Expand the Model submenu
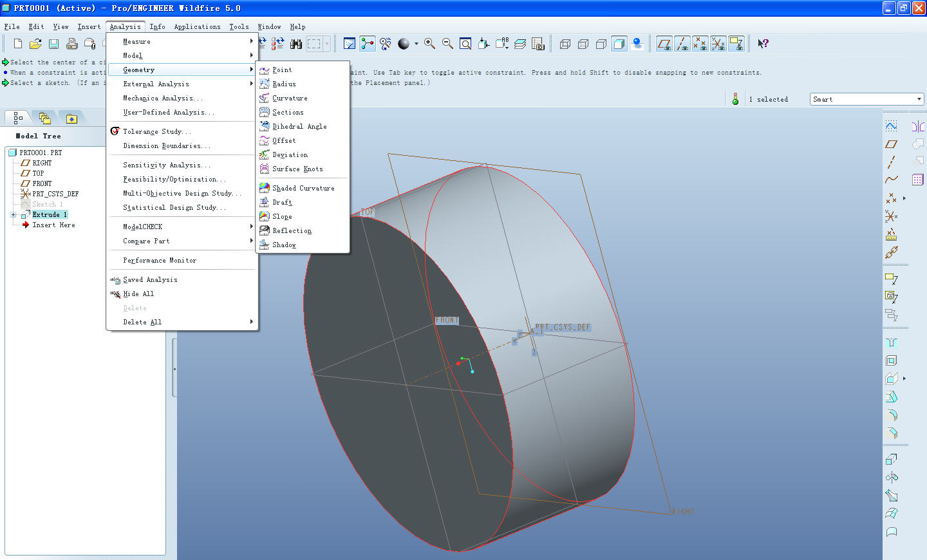Image resolution: width=927 pixels, height=560 pixels. point(183,55)
